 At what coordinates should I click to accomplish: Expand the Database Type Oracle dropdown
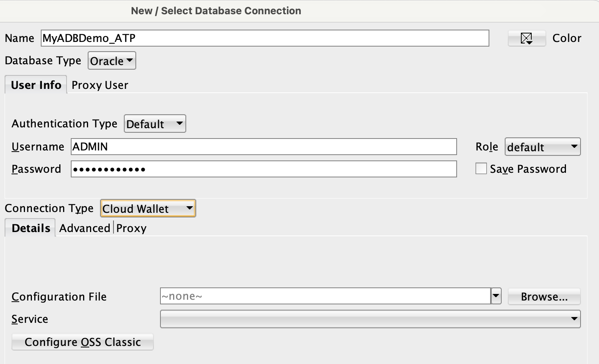tap(112, 61)
